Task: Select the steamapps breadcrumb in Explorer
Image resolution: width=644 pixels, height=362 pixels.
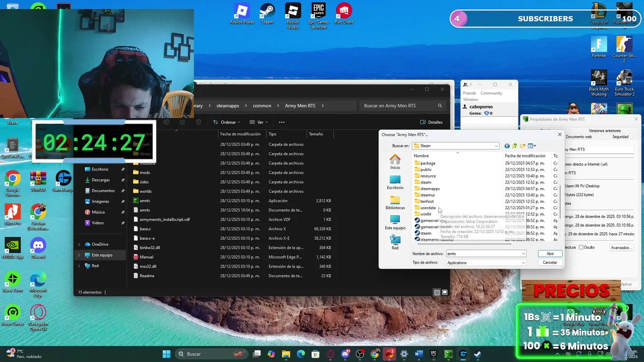Action: [x=228, y=106]
